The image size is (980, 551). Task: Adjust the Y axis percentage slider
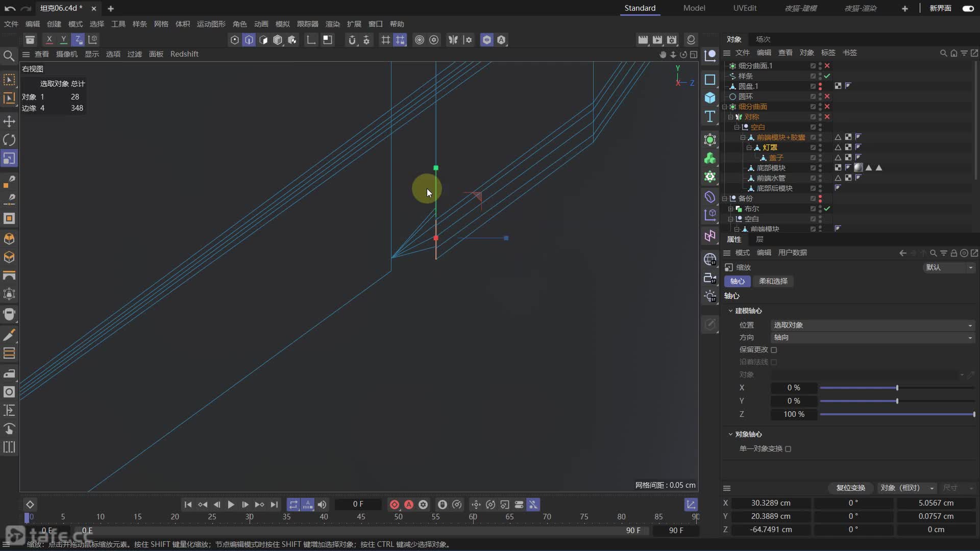coord(897,401)
